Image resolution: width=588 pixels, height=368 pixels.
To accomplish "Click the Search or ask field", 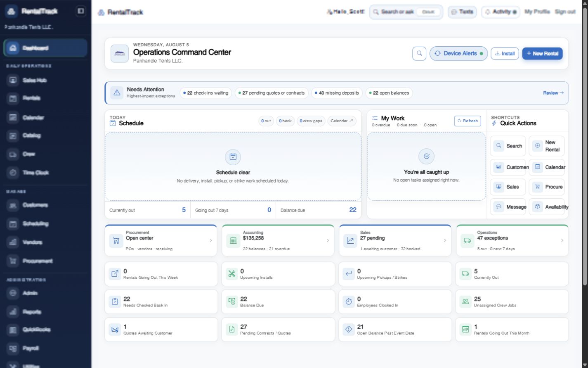I will coord(406,12).
